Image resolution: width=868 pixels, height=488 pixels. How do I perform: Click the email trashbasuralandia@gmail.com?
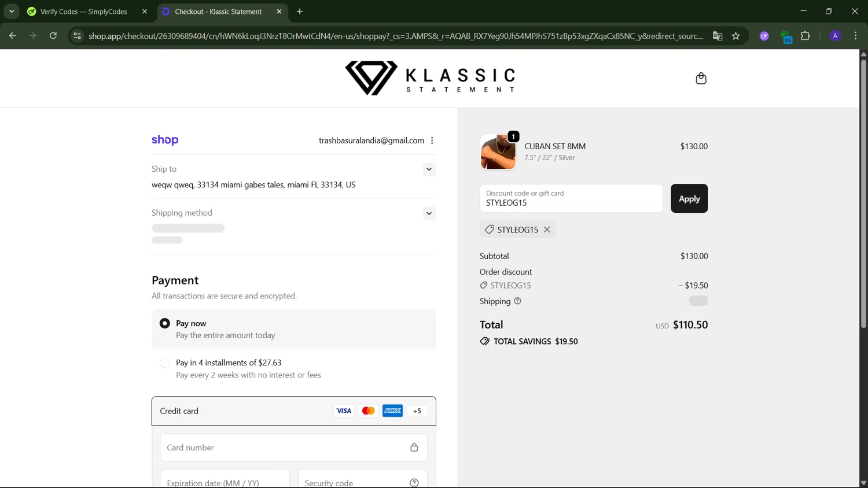click(x=372, y=141)
